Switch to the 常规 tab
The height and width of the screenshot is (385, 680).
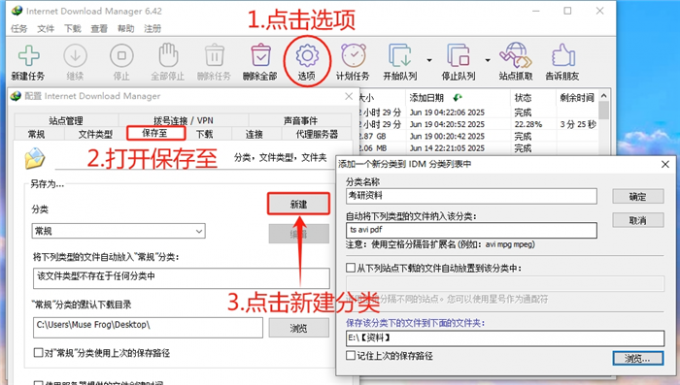(36, 134)
